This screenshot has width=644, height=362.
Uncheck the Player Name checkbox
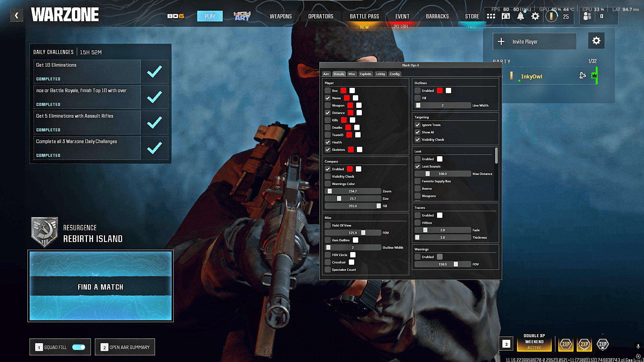[x=328, y=98]
